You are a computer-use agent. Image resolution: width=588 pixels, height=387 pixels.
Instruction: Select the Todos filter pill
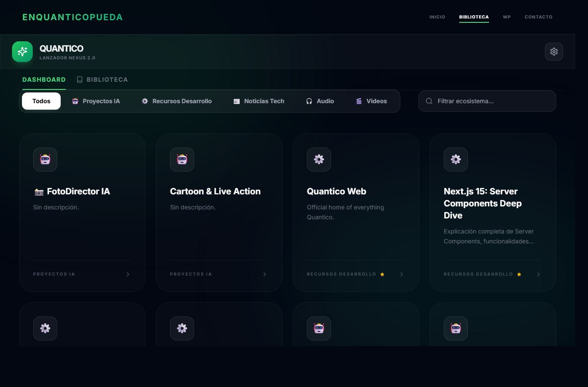point(41,101)
